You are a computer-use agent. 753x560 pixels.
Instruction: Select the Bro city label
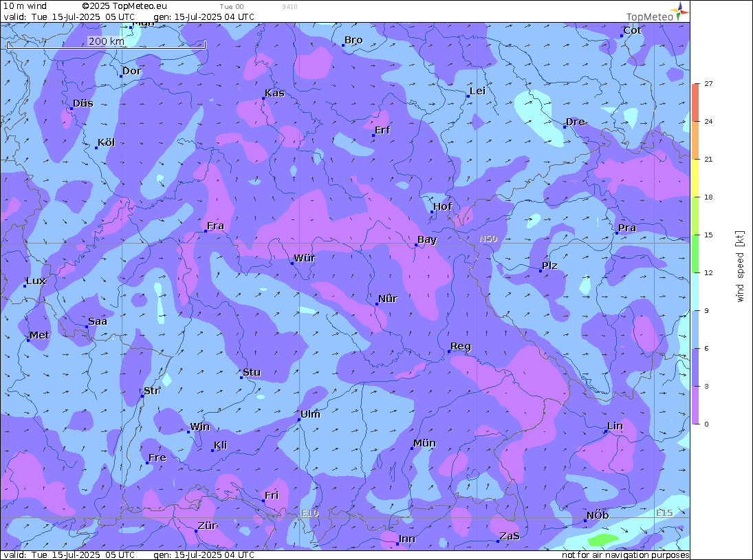click(x=353, y=41)
